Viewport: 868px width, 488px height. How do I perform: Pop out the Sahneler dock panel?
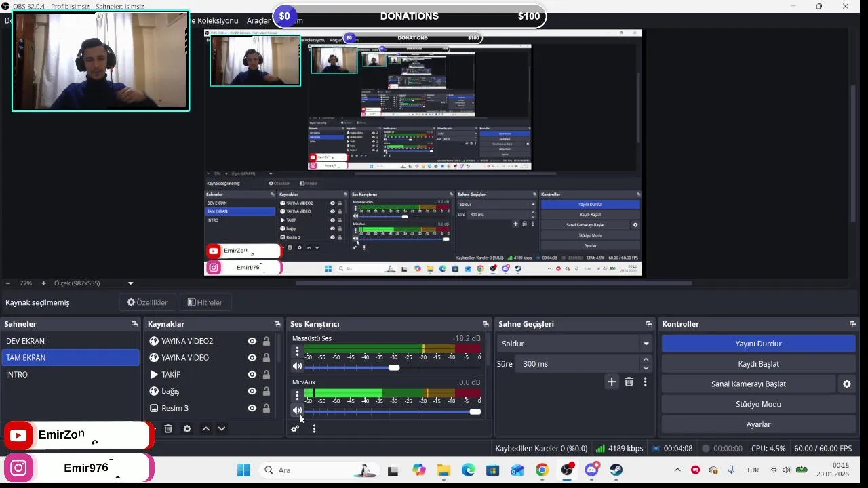click(x=134, y=324)
